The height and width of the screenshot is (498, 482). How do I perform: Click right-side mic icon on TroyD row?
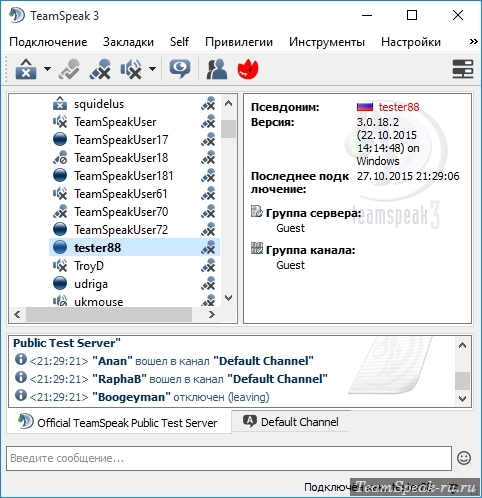[x=208, y=266]
